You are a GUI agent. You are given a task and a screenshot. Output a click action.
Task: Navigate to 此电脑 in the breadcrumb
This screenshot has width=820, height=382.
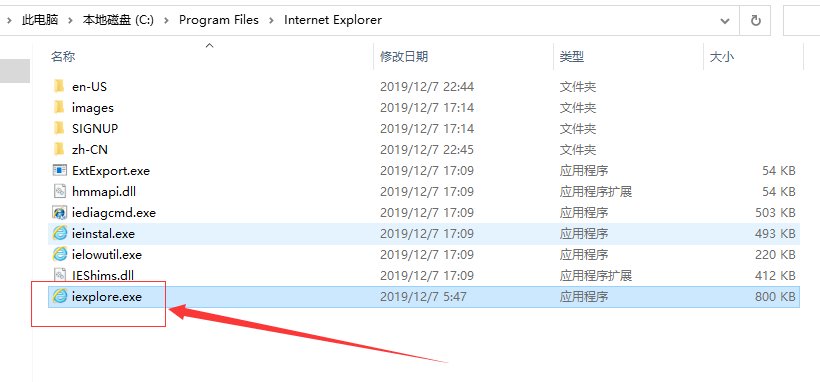(40, 20)
